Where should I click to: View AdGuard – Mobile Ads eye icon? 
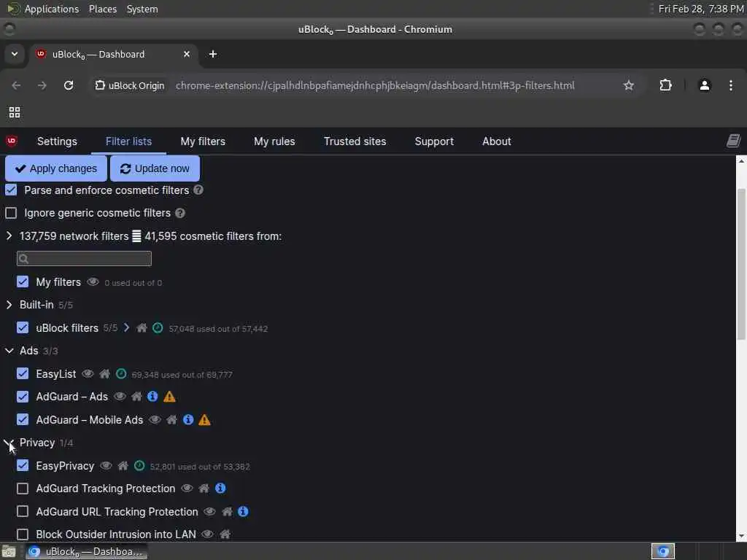155,419
